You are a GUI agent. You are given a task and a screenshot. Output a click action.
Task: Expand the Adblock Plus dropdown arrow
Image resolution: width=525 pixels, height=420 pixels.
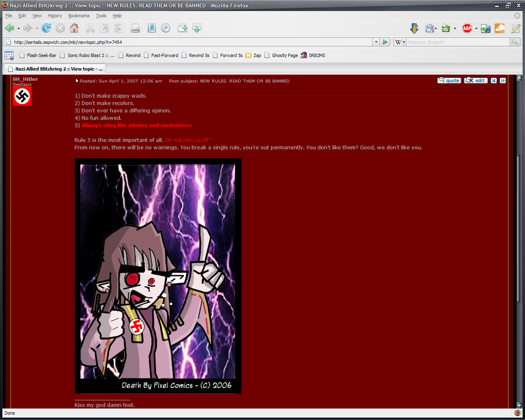[476, 28]
